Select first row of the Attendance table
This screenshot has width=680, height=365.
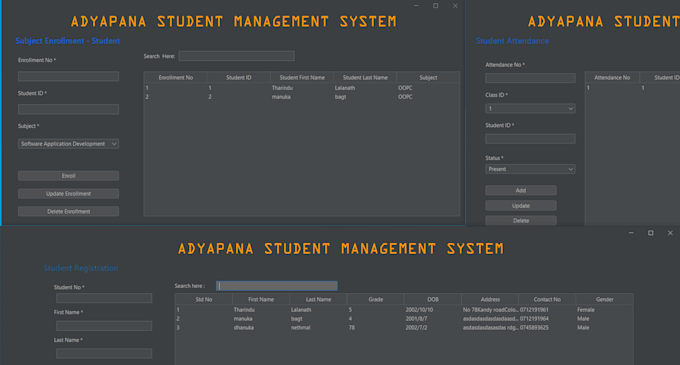[633, 88]
